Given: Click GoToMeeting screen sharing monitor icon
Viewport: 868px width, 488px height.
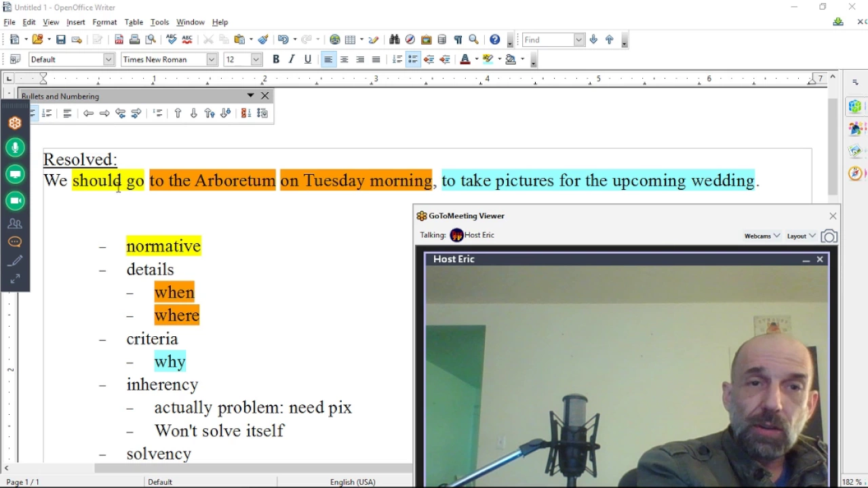Looking at the screenshot, I should pyautogui.click(x=15, y=175).
